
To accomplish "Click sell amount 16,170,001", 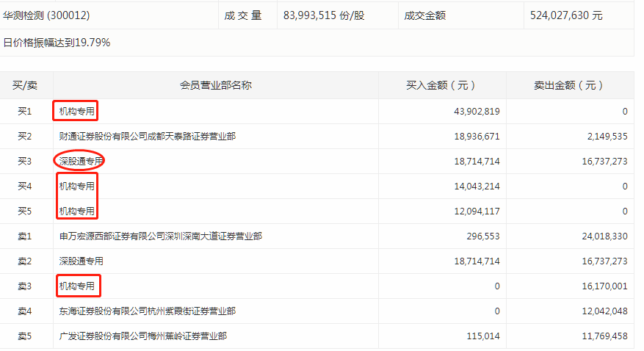I will click(x=604, y=286).
